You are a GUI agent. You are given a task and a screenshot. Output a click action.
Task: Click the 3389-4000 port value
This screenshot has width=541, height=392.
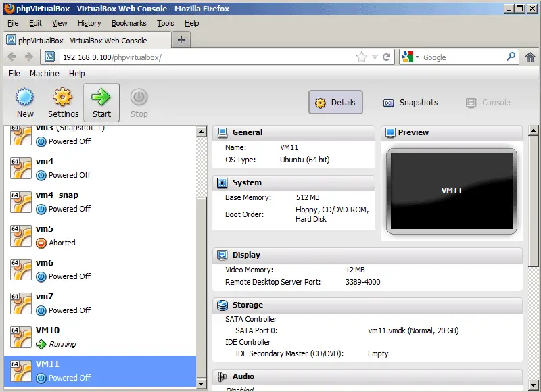[x=362, y=282]
